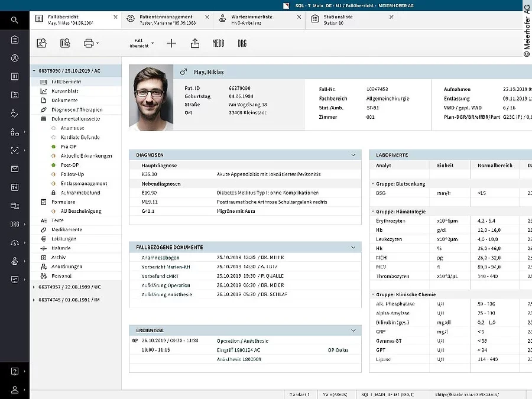Click the export/upload icon in the toolbar
The image size is (532, 399).
tap(194, 43)
